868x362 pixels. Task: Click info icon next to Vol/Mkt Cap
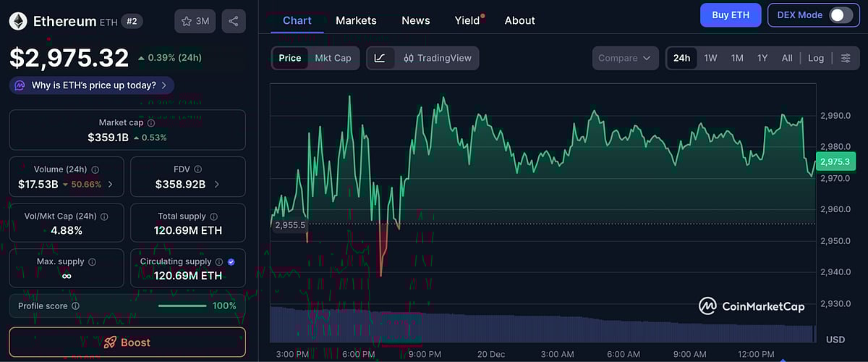(x=104, y=216)
